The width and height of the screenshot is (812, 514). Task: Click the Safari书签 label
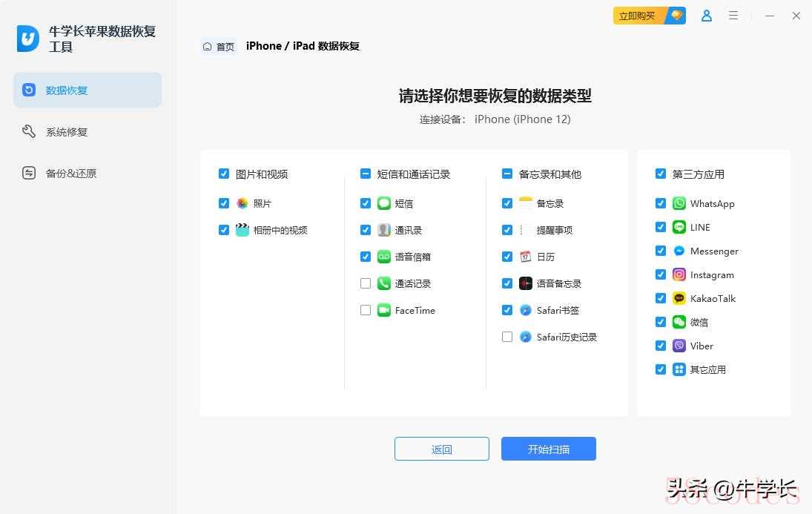click(558, 310)
